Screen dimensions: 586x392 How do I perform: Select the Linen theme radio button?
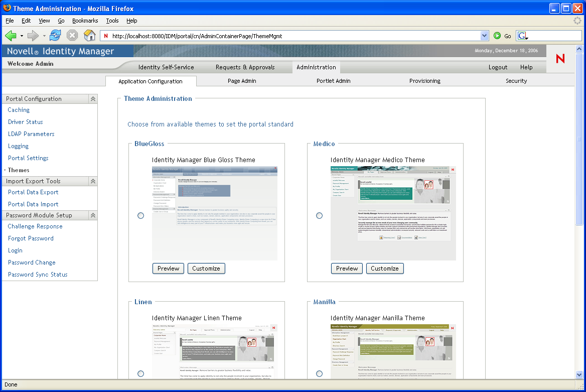[140, 373]
